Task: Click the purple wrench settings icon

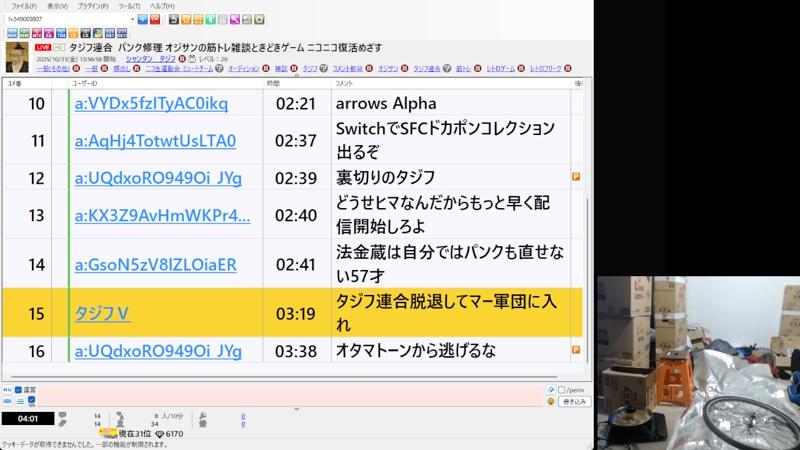Action: click(235, 19)
